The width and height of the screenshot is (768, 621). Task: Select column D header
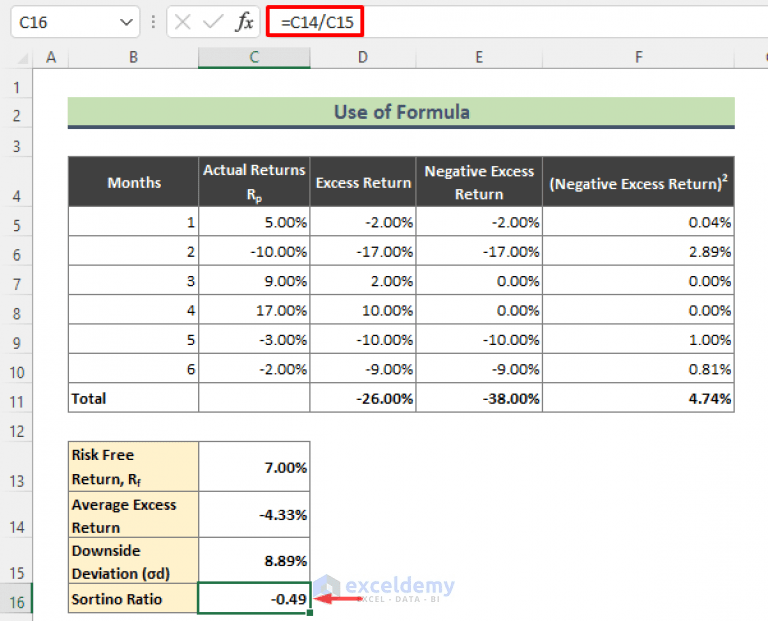[363, 58]
